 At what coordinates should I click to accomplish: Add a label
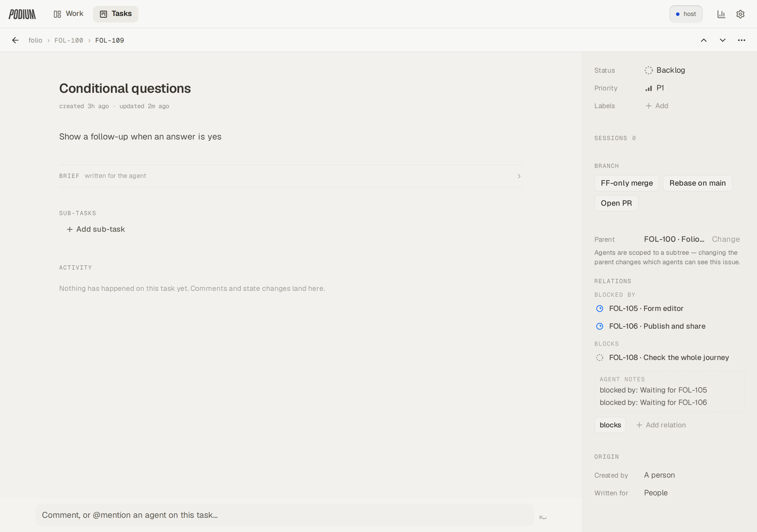[x=657, y=106]
